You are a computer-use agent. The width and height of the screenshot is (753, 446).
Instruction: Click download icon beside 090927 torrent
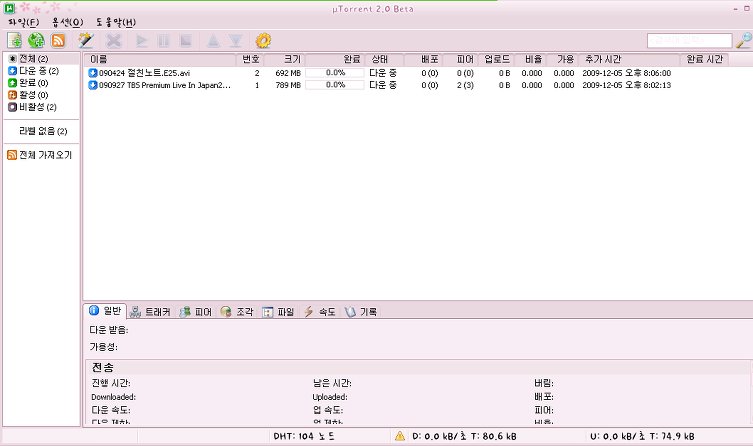coord(93,85)
